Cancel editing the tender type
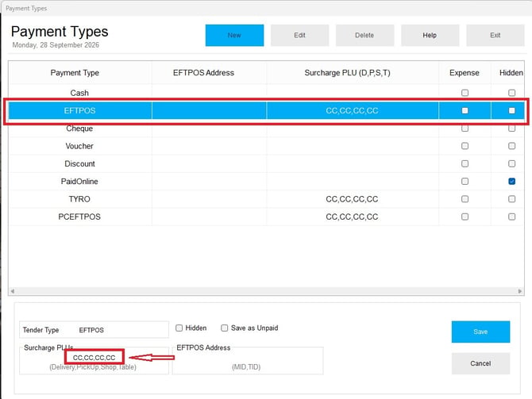Image resolution: width=532 pixels, height=399 pixels. click(x=480, y=363)
